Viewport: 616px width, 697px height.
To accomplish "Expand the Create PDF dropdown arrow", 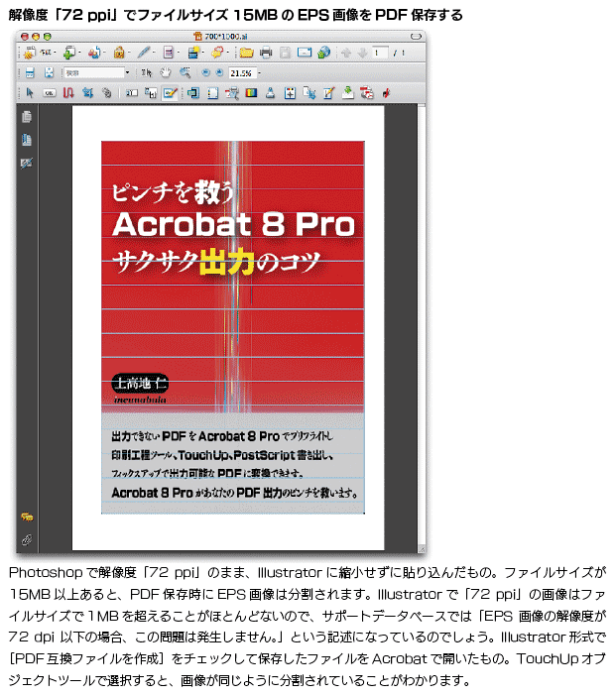I will coord(55,53).
